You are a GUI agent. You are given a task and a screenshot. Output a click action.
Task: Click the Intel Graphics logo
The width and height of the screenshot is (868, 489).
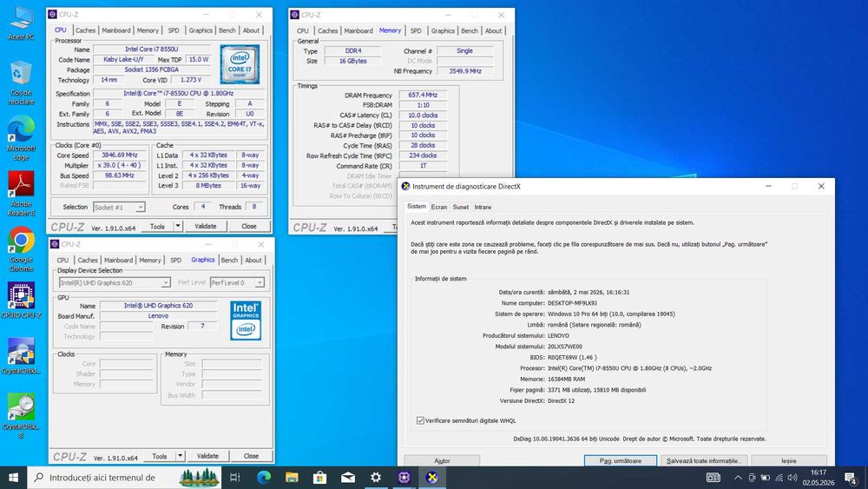(246, 320)
